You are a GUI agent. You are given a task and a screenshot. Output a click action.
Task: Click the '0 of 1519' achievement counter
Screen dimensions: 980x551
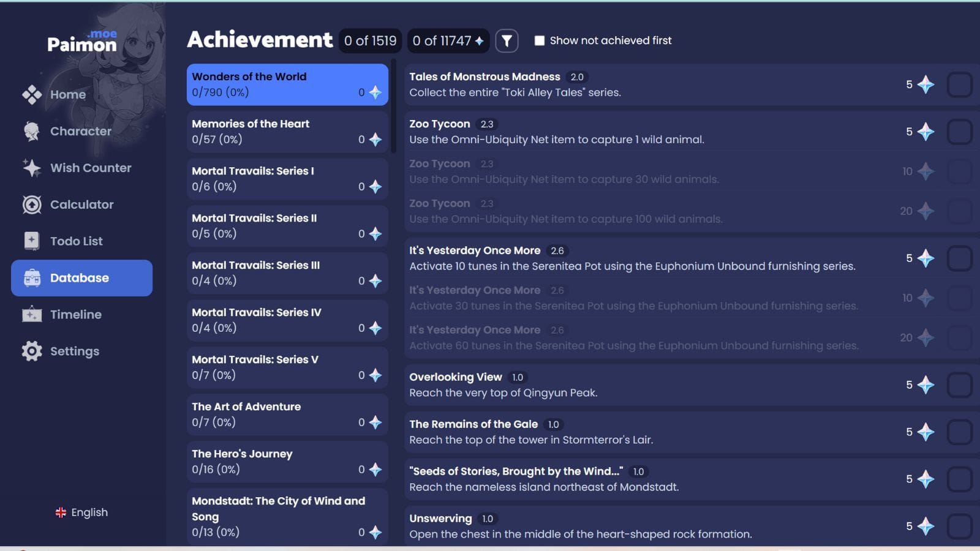(x=370, y=40)
